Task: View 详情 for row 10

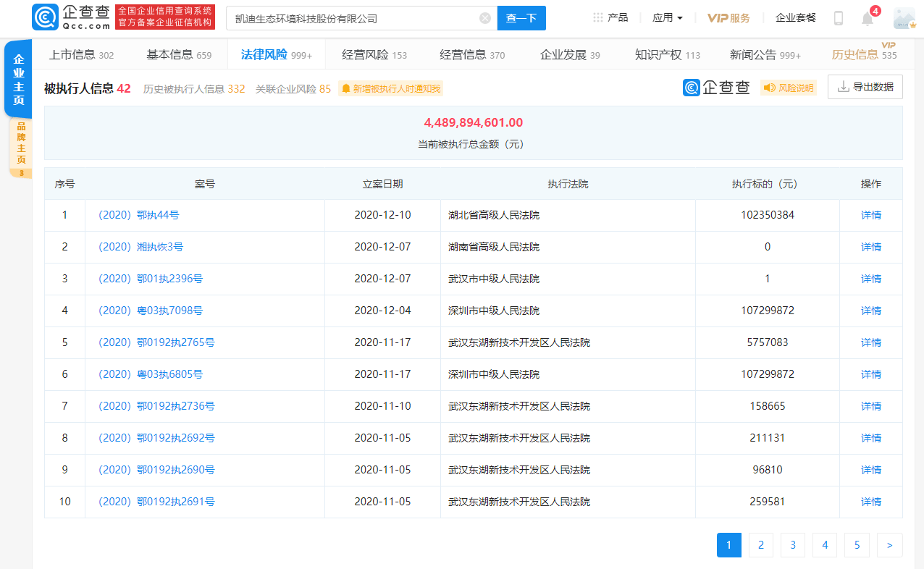Action: (x=871, y=502)
